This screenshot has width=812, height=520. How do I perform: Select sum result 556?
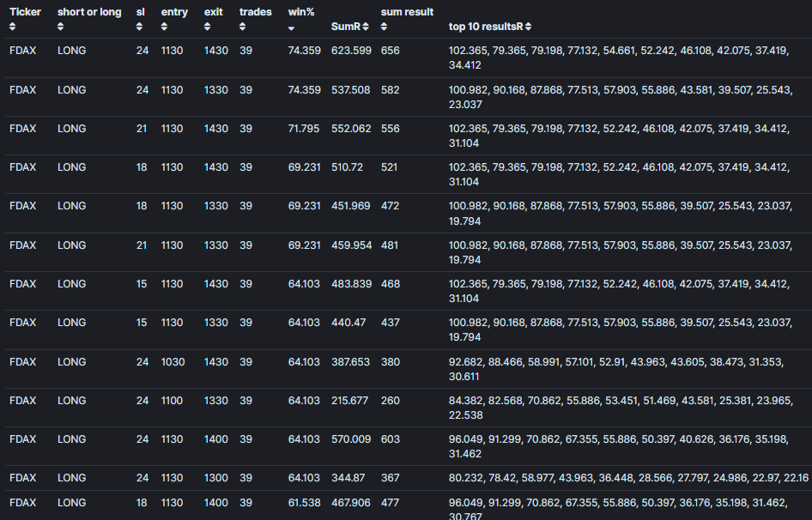click(x=390, y=129)
